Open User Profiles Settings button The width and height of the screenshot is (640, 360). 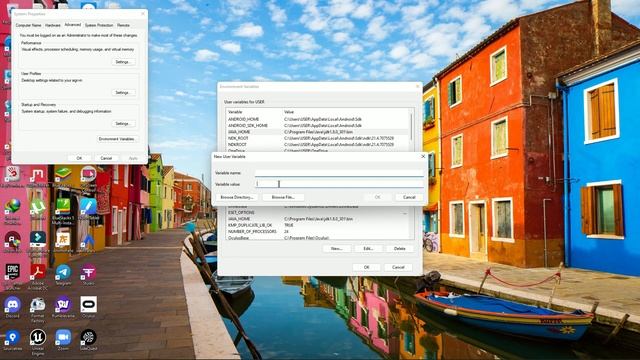pos(123,93)
